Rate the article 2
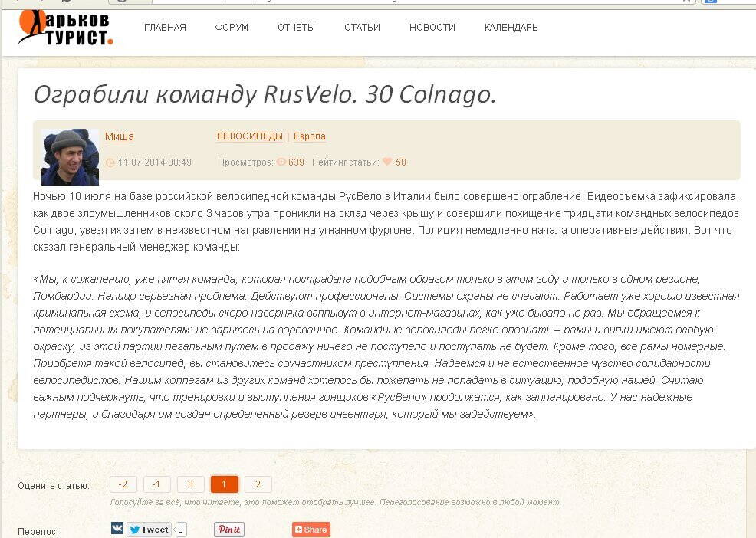This screenshot has height=538, width=756. pos(258,484)
